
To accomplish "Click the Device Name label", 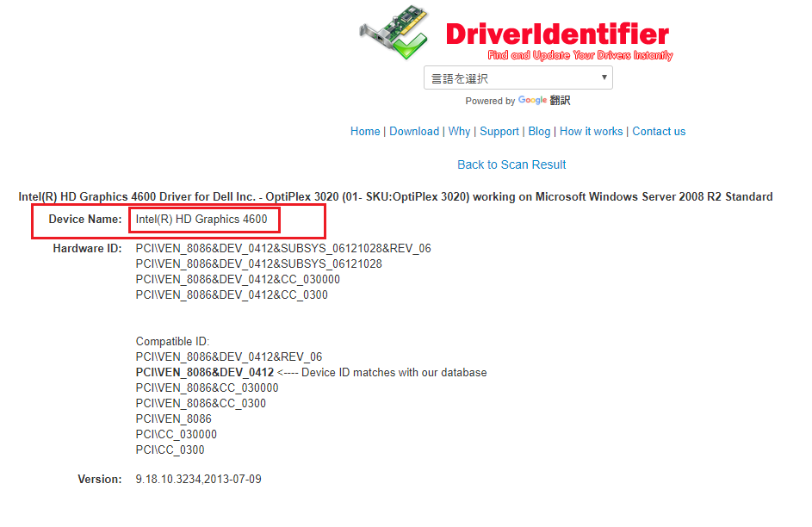I will click(85, 219).
